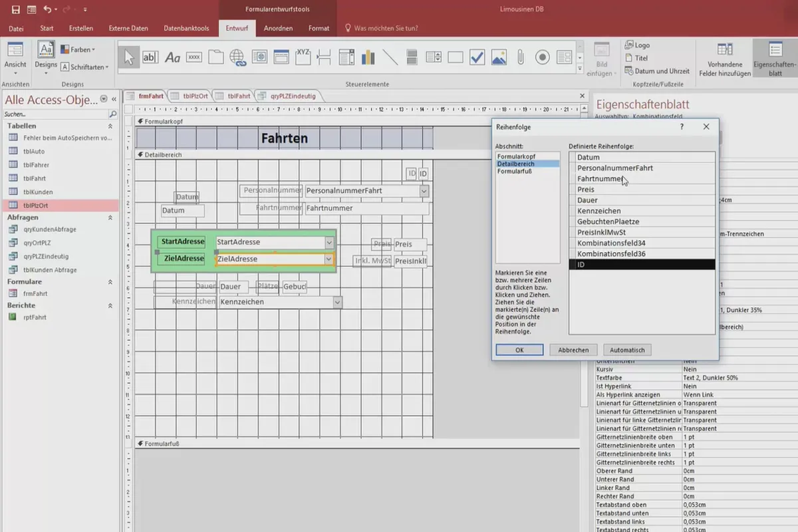Image resolution: width=798 pixels, height=532 pixels.
Task: Open the Externe Daten ribbon tab
Action: point(128,29)
